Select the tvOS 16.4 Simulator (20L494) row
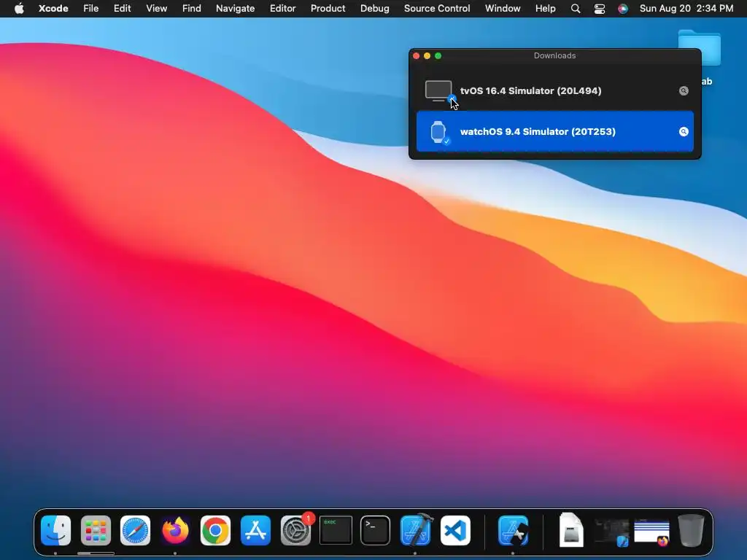This screenshot has height=560, width=747. pos(555,90)
